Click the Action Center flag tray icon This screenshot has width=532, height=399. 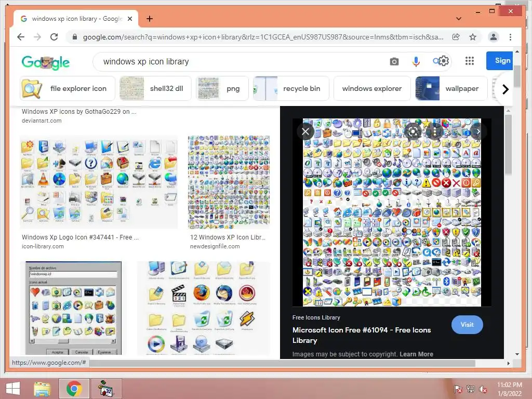(x=458, y=389)
